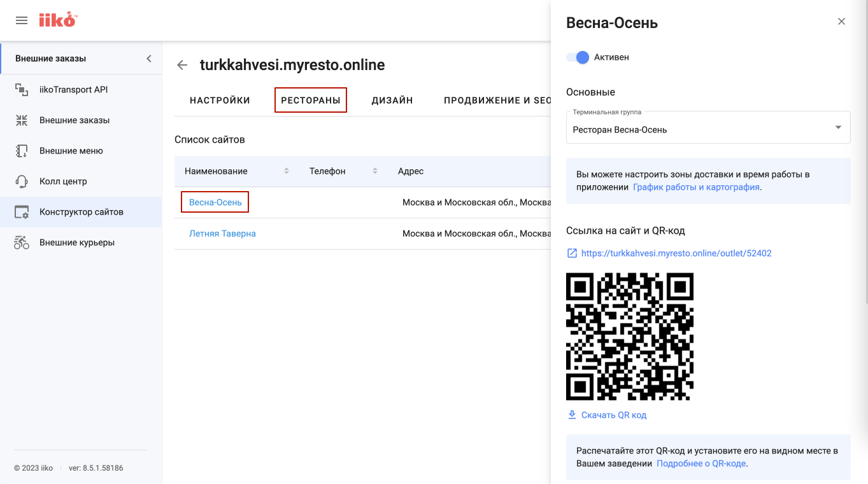This screenshot has height=484, width=868.
Task: Go back with the arrow next to turkkahvesi.myresto.online
Action: click(183, 65)
